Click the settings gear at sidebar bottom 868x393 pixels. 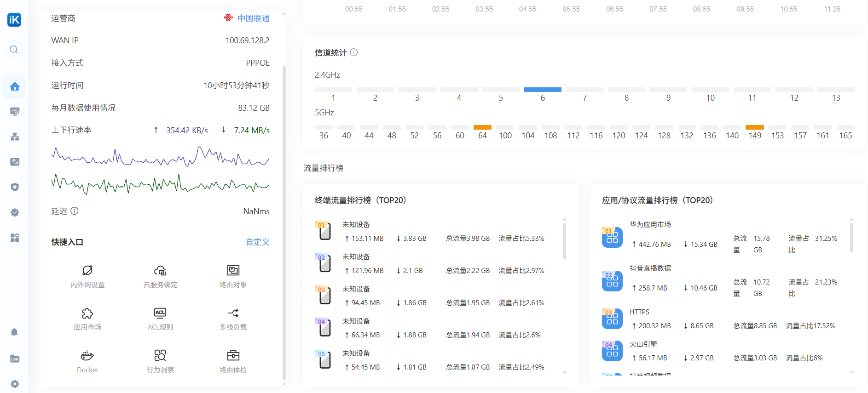(x=15, y=384)
